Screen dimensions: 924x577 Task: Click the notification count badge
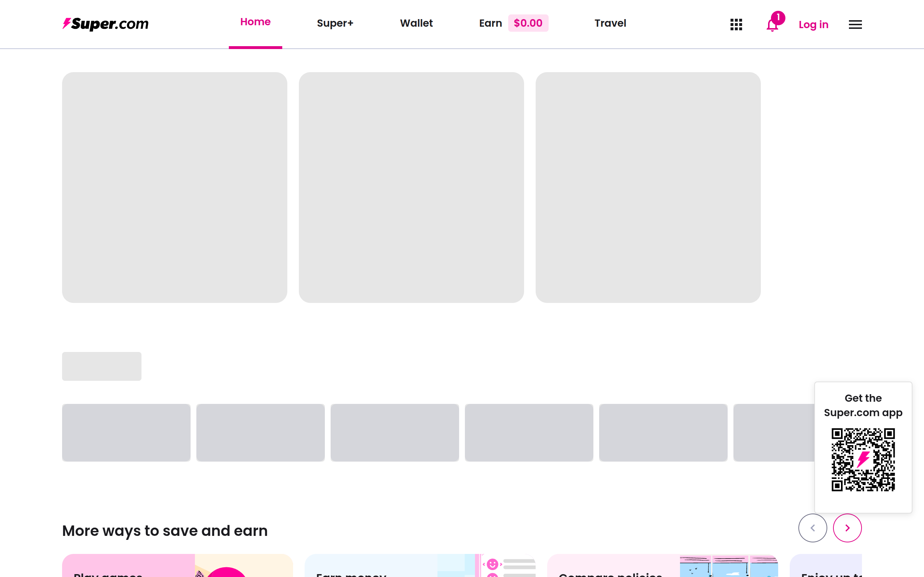[x=778, y=18]
